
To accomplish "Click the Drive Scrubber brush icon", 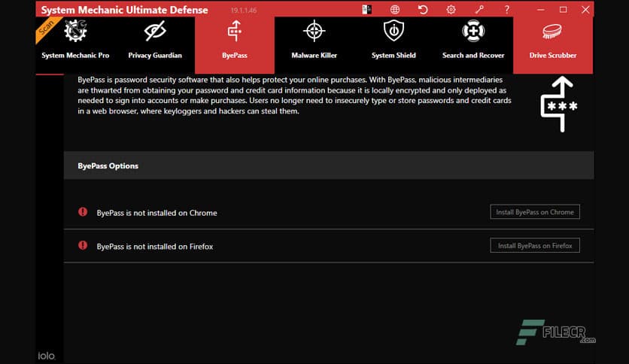I will click(552, 32).
